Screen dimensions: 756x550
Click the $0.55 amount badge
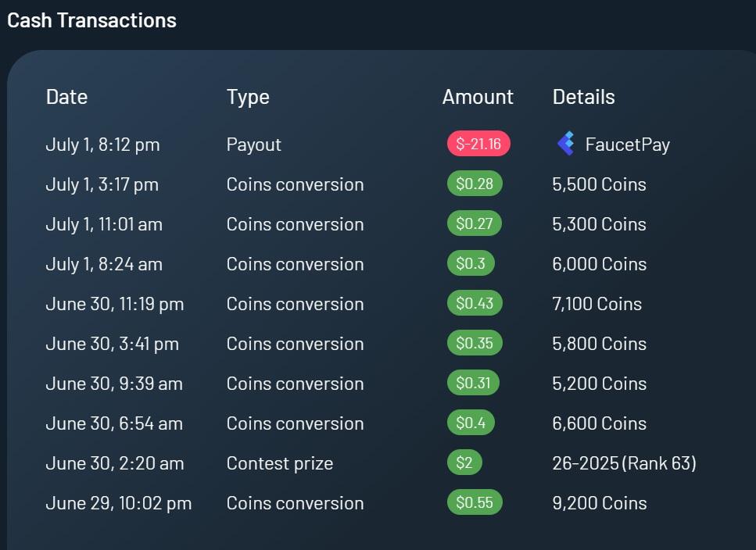(475, 503)
